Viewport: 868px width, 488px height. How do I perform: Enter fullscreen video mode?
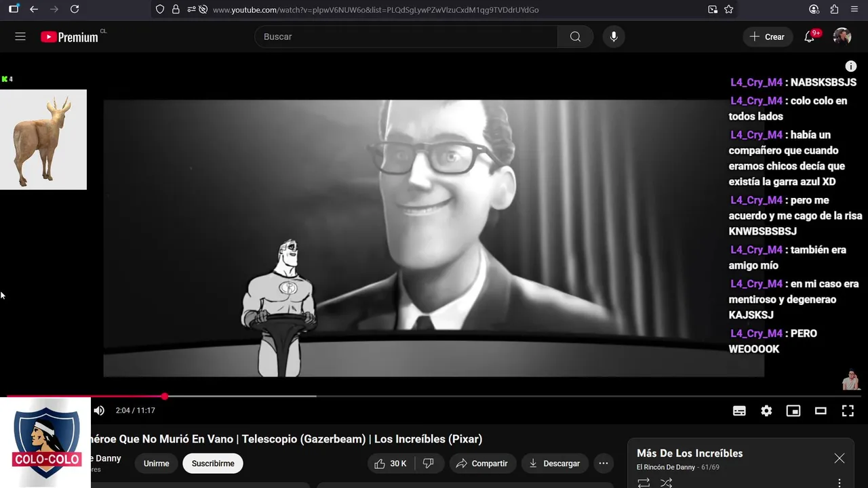click(848, 411)
